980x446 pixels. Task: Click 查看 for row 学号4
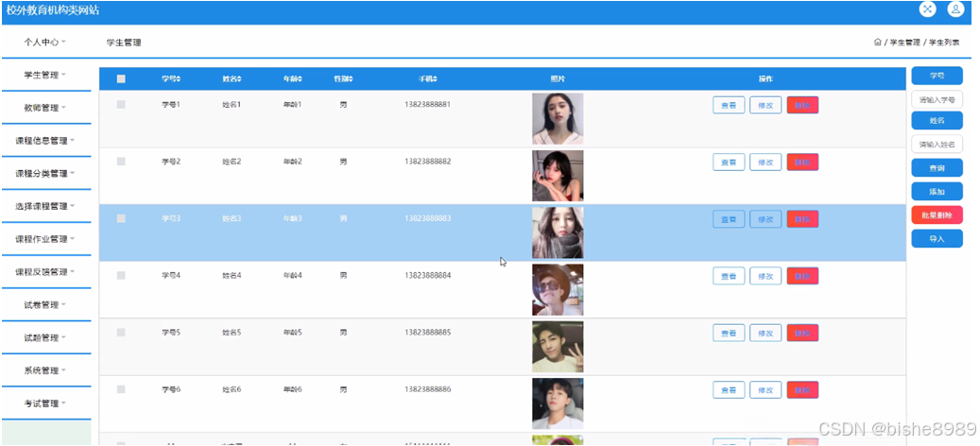[729, 276]
